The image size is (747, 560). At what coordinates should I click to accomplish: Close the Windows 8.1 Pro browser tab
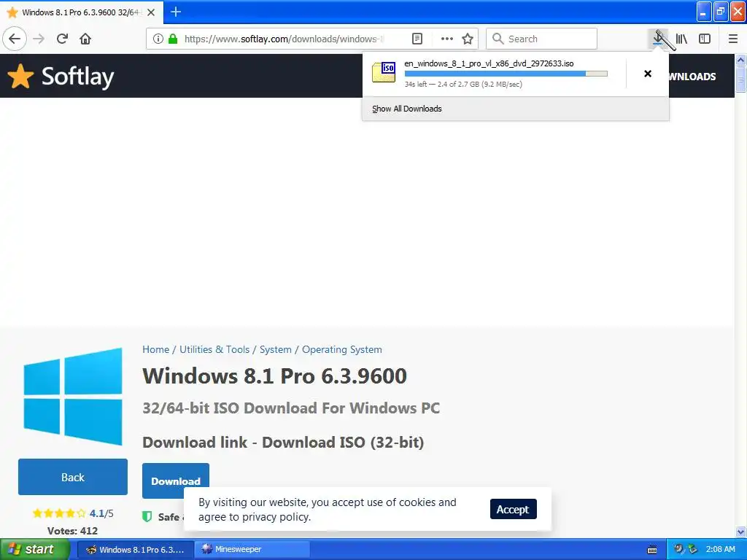click(x=150, y=12)
